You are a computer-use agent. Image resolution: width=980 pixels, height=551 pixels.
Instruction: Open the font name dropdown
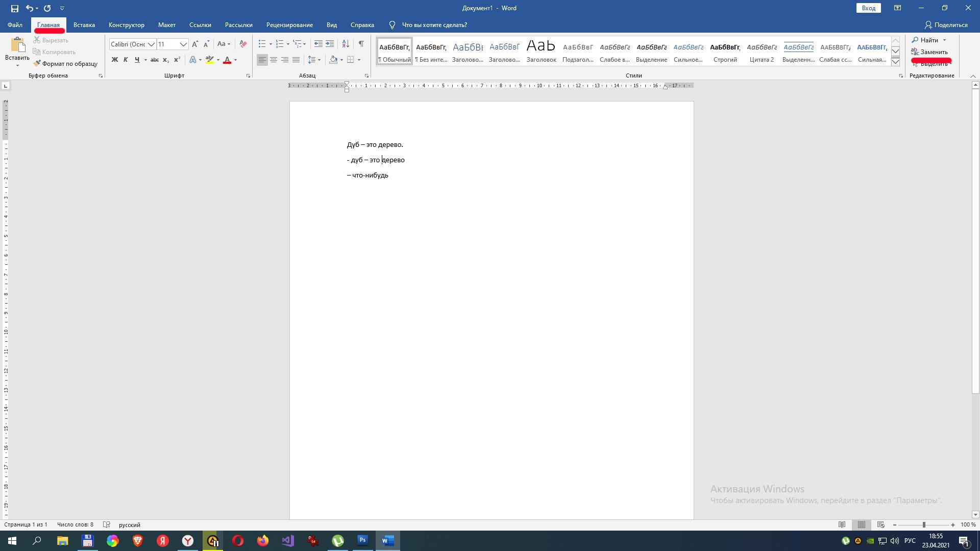(151, 44)
